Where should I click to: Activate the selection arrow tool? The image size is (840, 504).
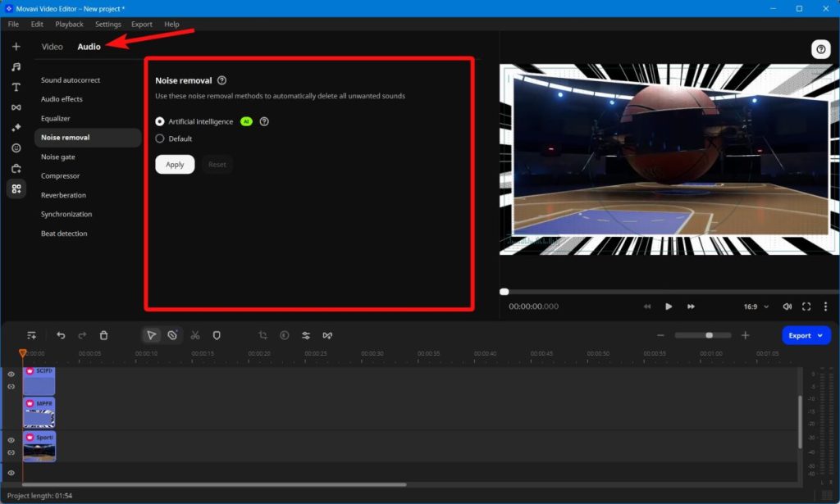(151, 335)
